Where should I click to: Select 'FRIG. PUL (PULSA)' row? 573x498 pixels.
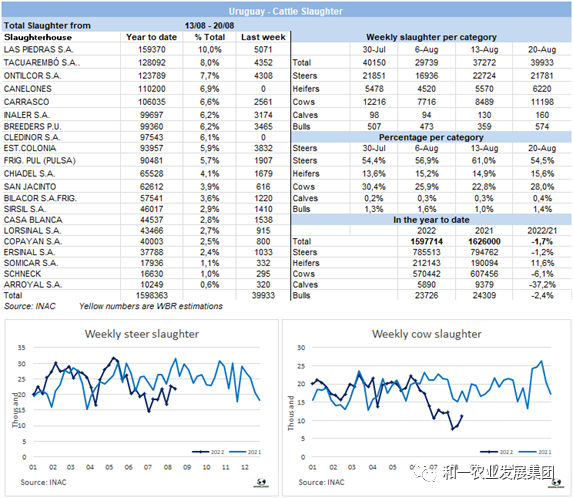[39, 160]
